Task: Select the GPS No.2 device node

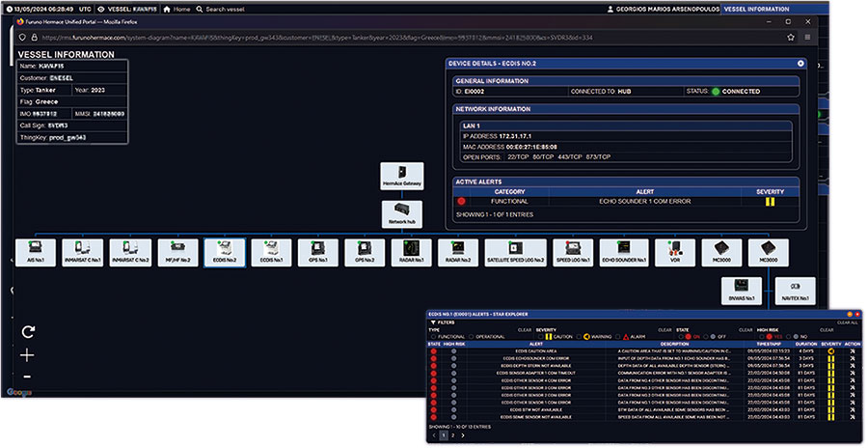Action: click(x=365, y=253)
